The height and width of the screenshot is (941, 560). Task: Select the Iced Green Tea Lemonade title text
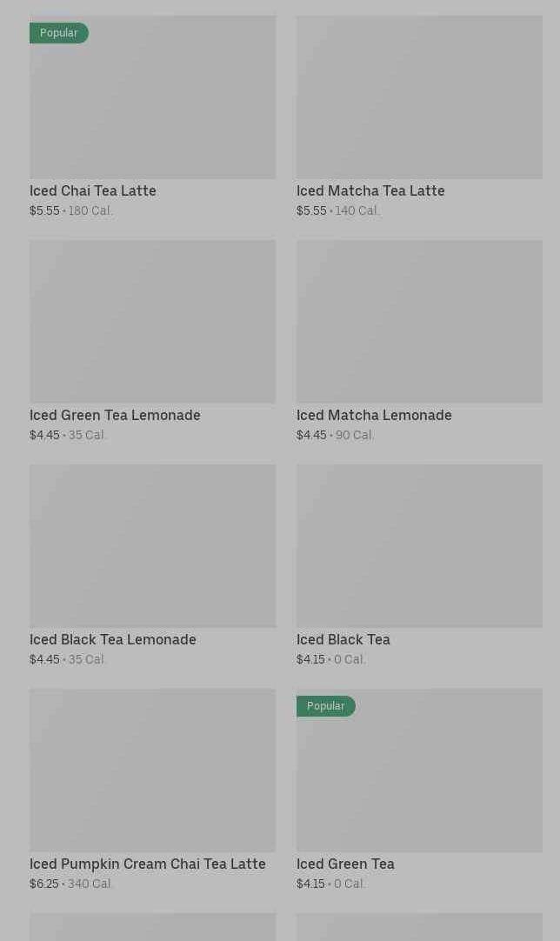pyautogui.click(x=115, y=415)
